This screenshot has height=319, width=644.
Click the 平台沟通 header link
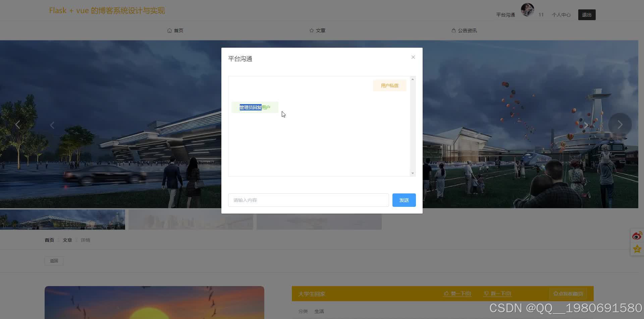505,15
